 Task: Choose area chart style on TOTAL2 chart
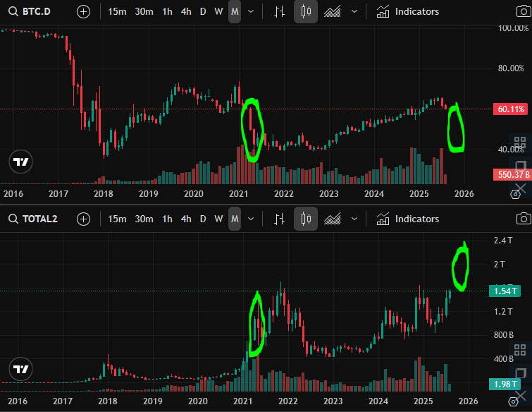(x=332, y=219)
